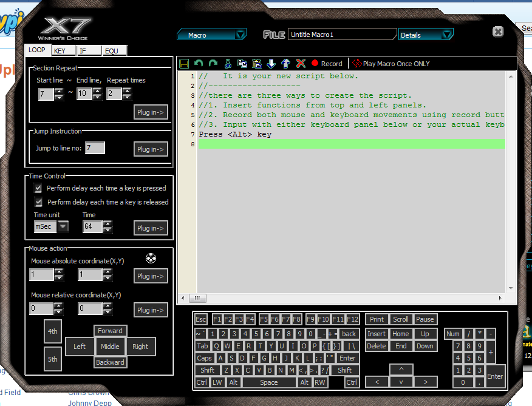532x406 pixels.
Task: Click the Undo arrow icon
Action: point(199,63)
